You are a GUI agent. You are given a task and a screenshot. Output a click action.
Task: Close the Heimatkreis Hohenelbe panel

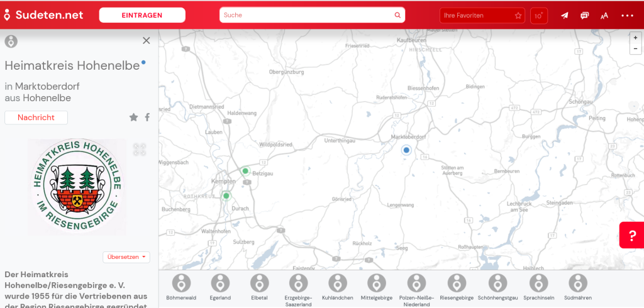[147, 40]
